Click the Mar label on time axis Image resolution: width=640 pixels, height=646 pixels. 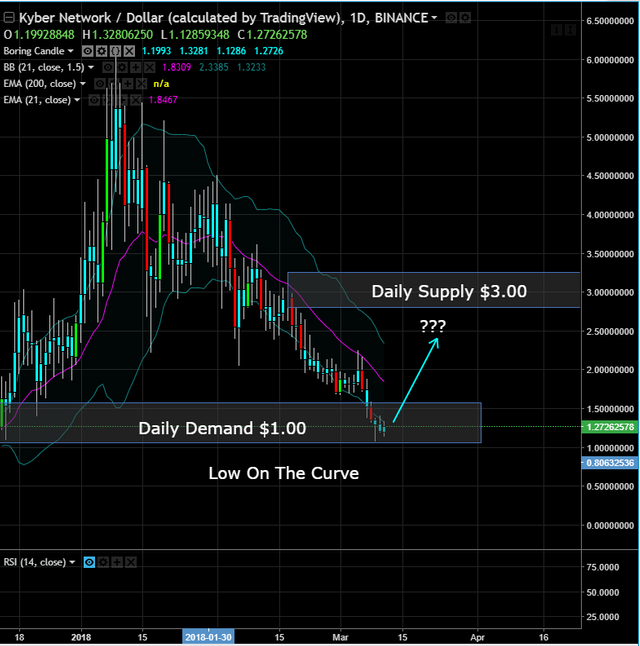click(340, 637)
